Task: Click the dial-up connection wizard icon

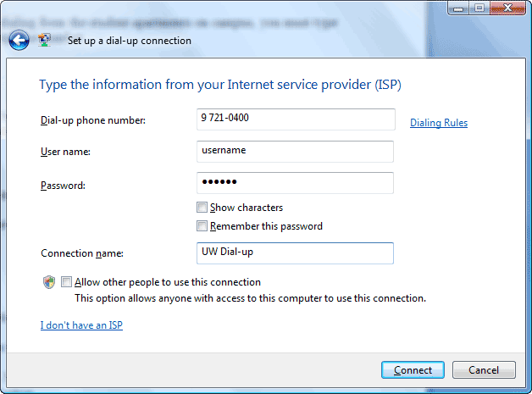Action: (44, 40)
